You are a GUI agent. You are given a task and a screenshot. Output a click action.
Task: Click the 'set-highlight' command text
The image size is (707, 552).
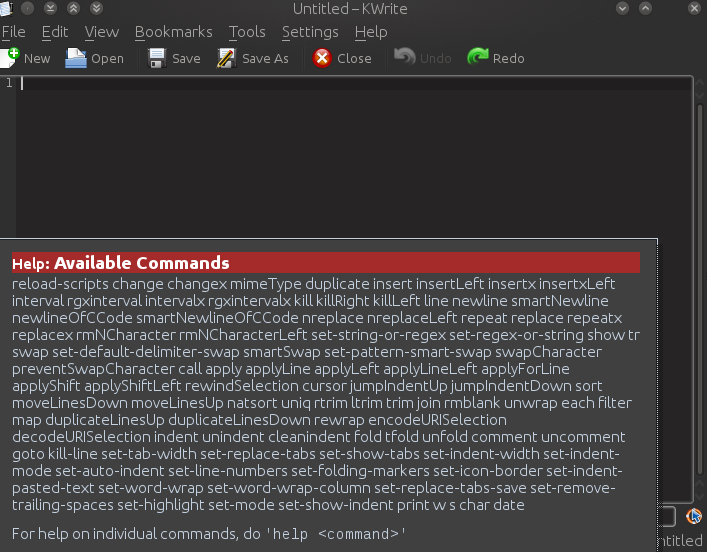pos(161,505)
